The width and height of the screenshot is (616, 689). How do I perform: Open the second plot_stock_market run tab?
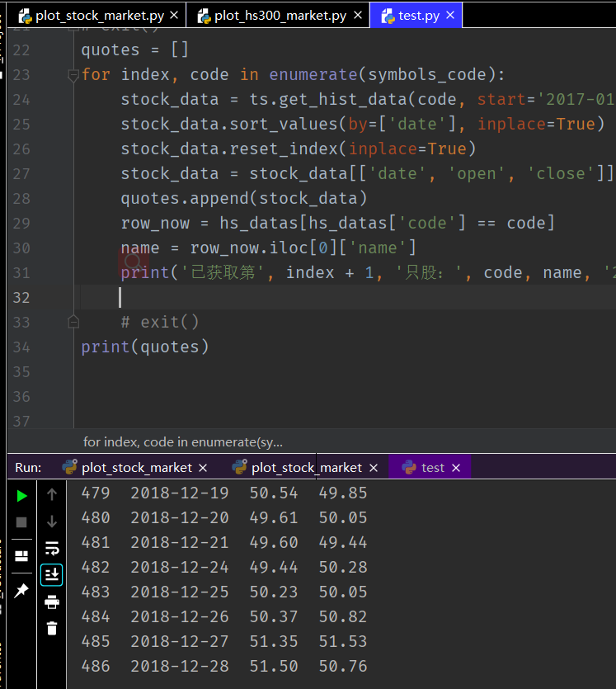click(307, 468)
